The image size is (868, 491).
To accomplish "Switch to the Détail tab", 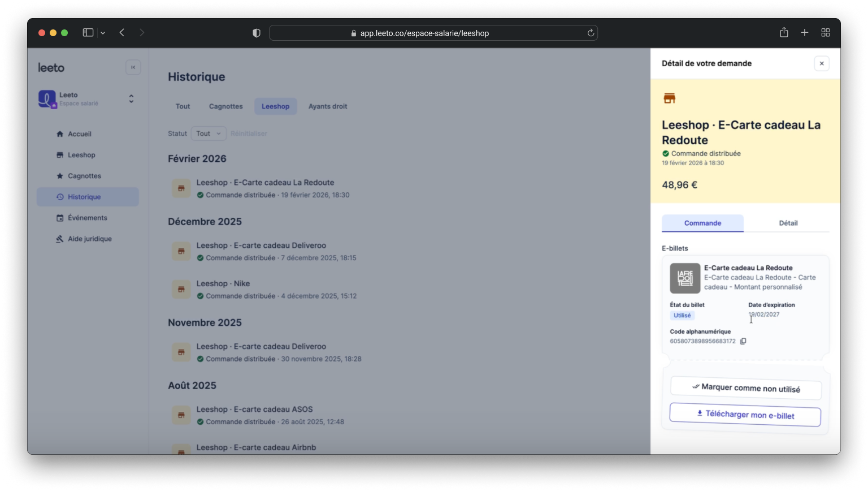I will [x=788, y=223].
